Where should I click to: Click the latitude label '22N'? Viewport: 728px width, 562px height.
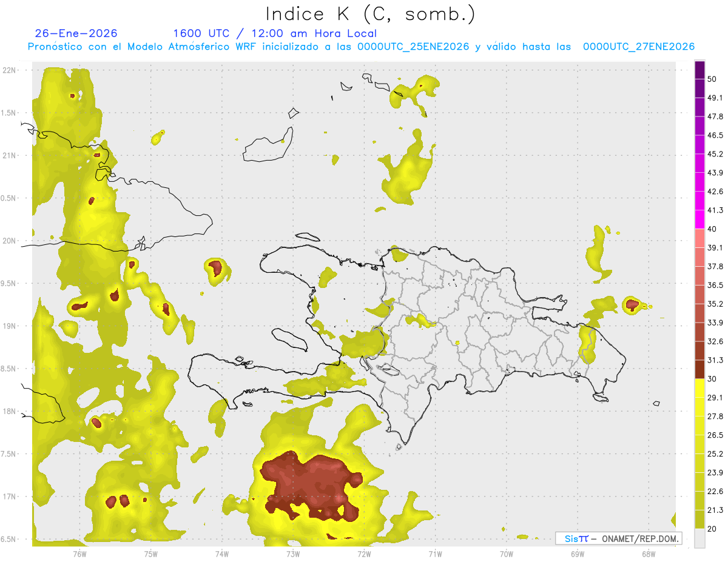[10, 70]
